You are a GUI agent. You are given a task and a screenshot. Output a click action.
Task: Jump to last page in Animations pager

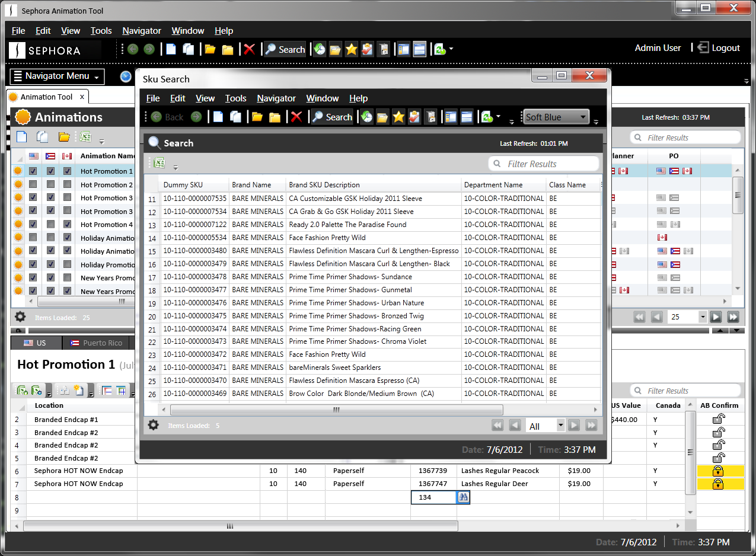pyautogui.click(x=733, y=317)
